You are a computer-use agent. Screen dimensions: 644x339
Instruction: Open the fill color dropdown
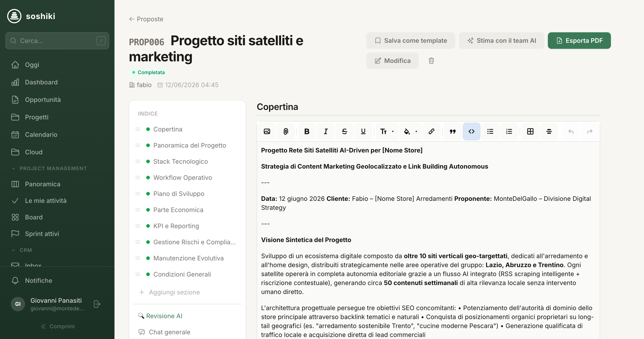[410, 131]
